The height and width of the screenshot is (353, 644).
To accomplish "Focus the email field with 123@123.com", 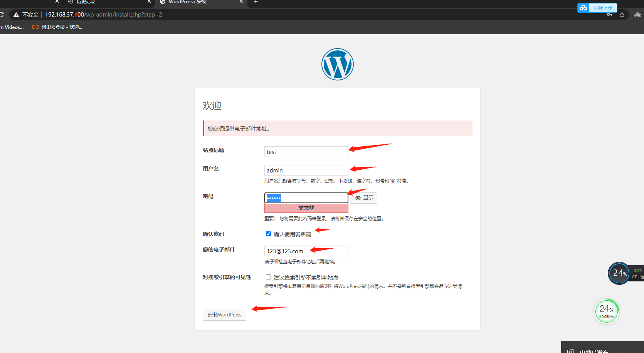I will 306,251.
